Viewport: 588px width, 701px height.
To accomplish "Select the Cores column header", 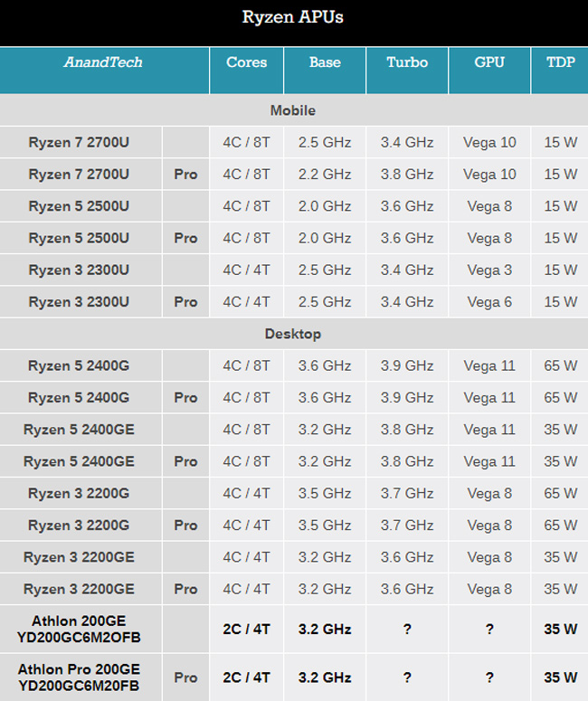I will pyautogui.click(x=246, y=62).
